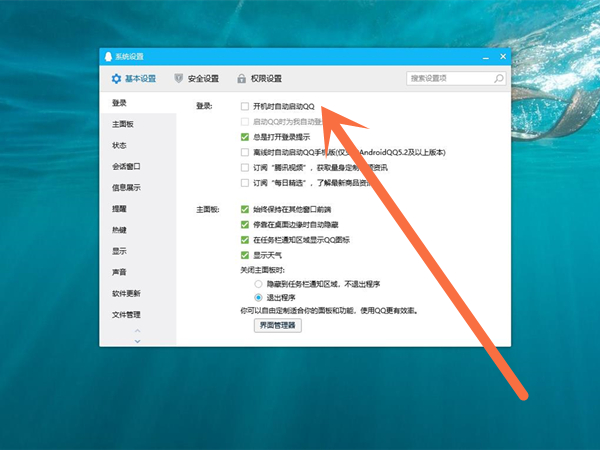Click the 登录: section label

[204, 106]
